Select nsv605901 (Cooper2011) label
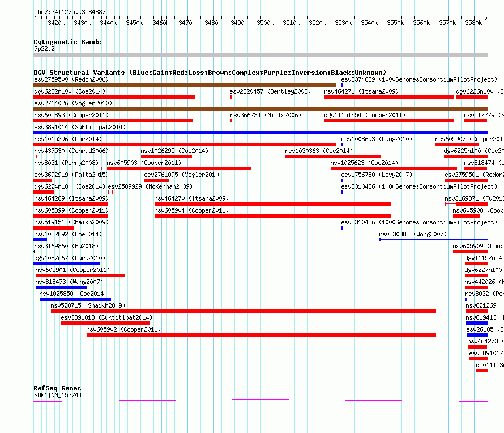Image resolution: width=504 pixels, height=433 pixels. [x=72, y=270]
